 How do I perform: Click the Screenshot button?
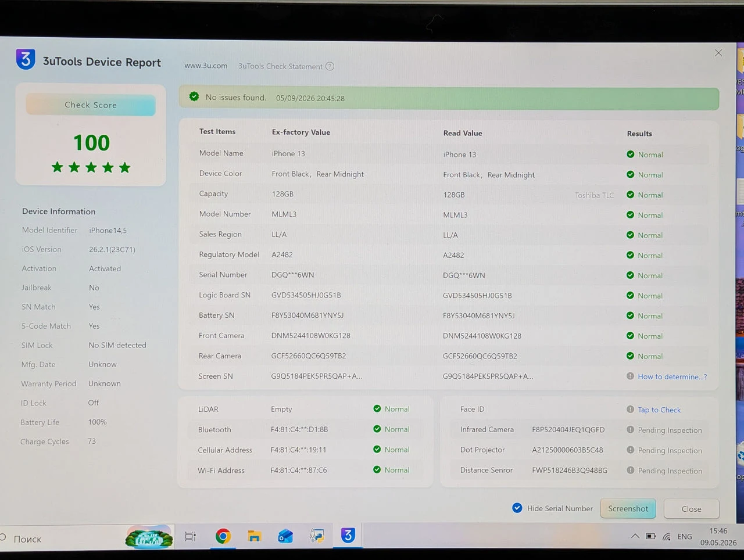[x=628, y=508]
